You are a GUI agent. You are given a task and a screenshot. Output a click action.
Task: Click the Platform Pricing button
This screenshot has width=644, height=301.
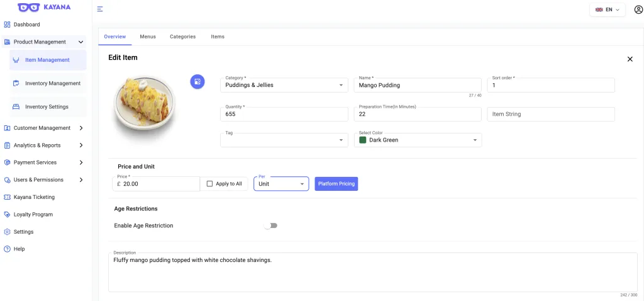point(336,184)
